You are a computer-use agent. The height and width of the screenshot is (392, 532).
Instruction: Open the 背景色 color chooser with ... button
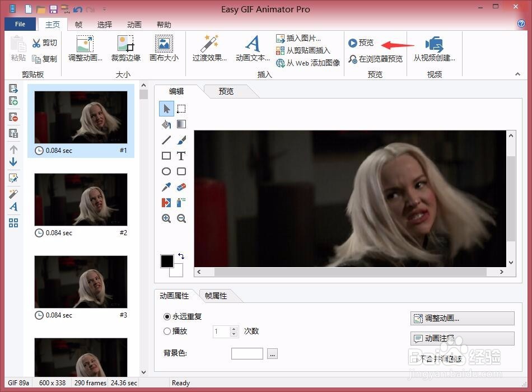[271, 353]
